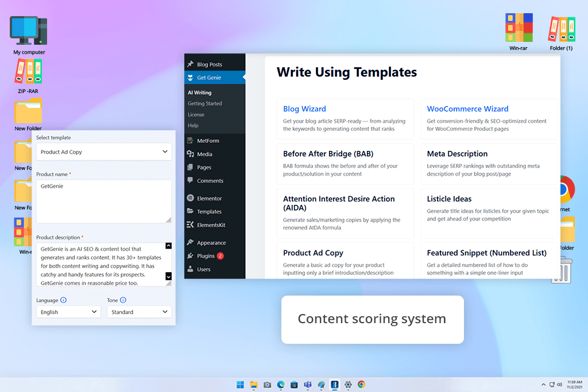Screen dimensions: 588x392
Task: Click the MetForm sidebar icon
Action: [191, 141]
